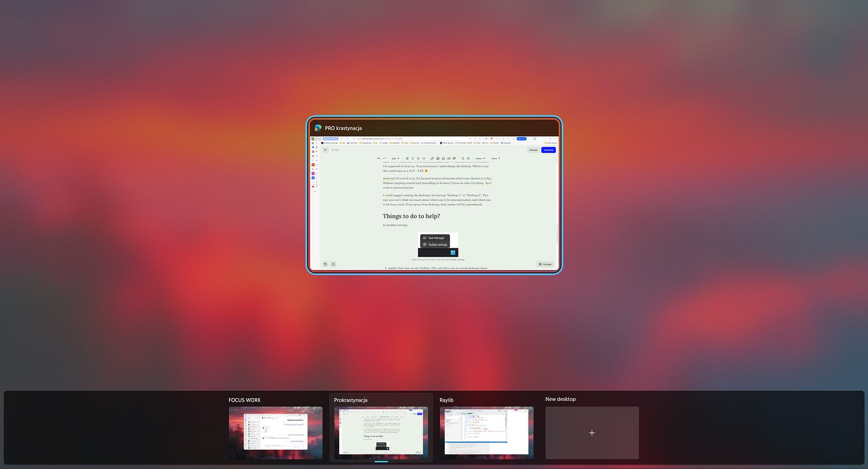868x469 pixels.
Task: Switch to the FOCUS WORK desktop thumbnail
Action: [x=275, y=433]
